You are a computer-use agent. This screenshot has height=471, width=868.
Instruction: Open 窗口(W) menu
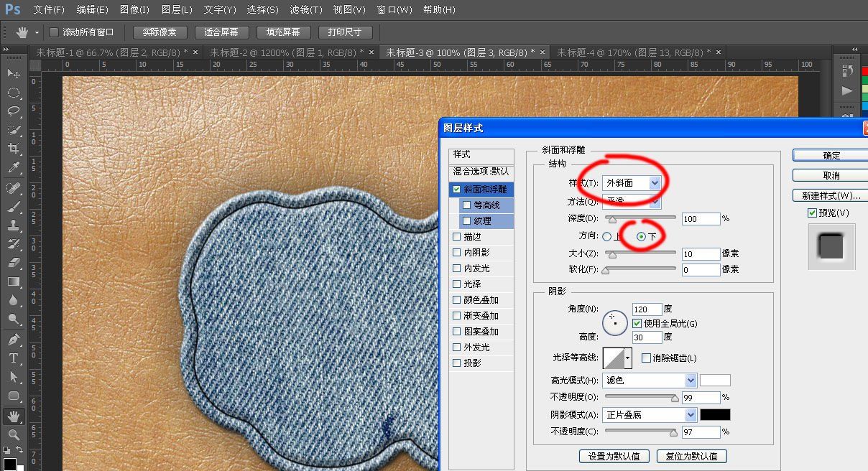394,10
